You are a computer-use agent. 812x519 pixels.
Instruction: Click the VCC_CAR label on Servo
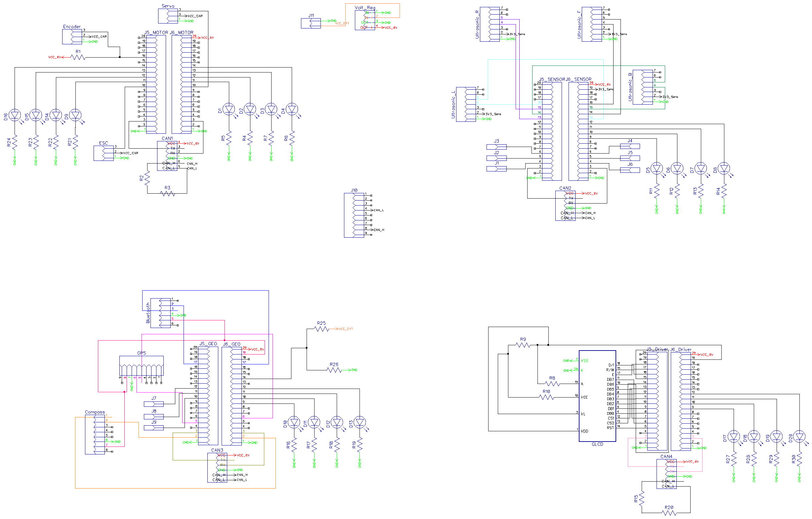[195, 16]
